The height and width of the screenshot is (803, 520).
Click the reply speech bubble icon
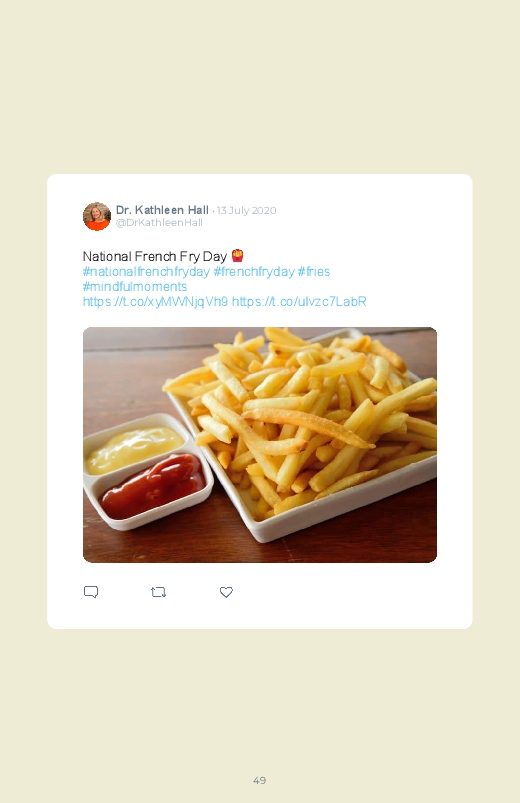91,592
